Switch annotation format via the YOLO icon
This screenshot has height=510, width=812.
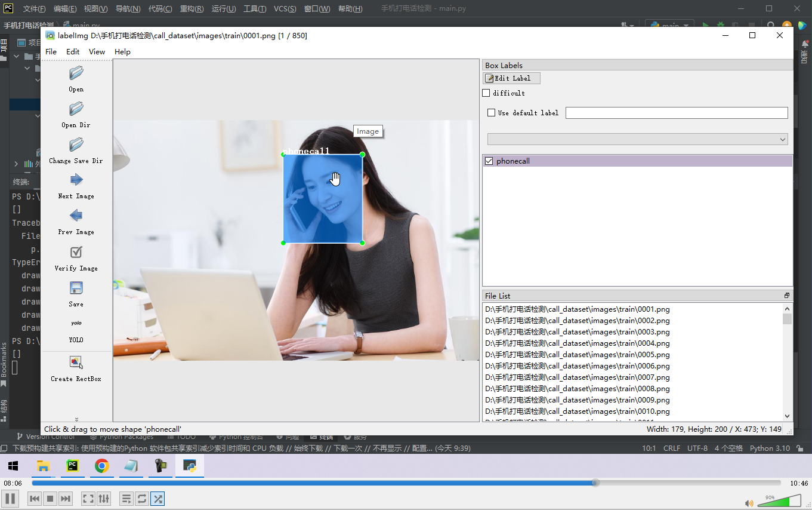[76, 323]
